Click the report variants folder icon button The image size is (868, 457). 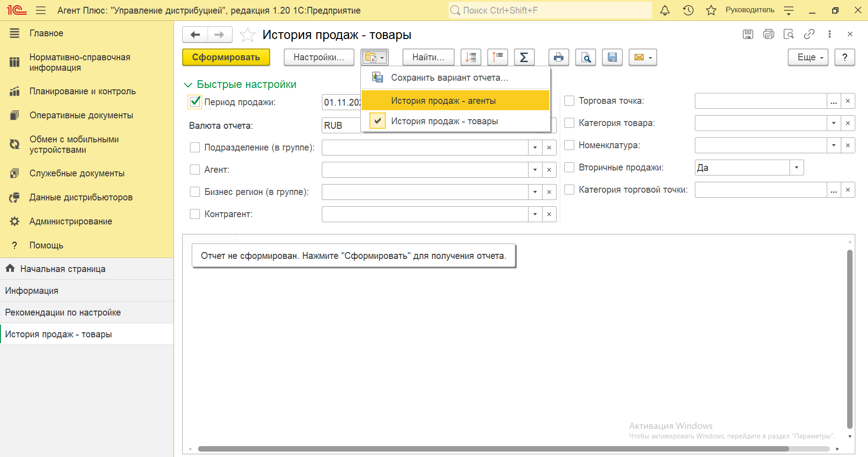[375, 58]
